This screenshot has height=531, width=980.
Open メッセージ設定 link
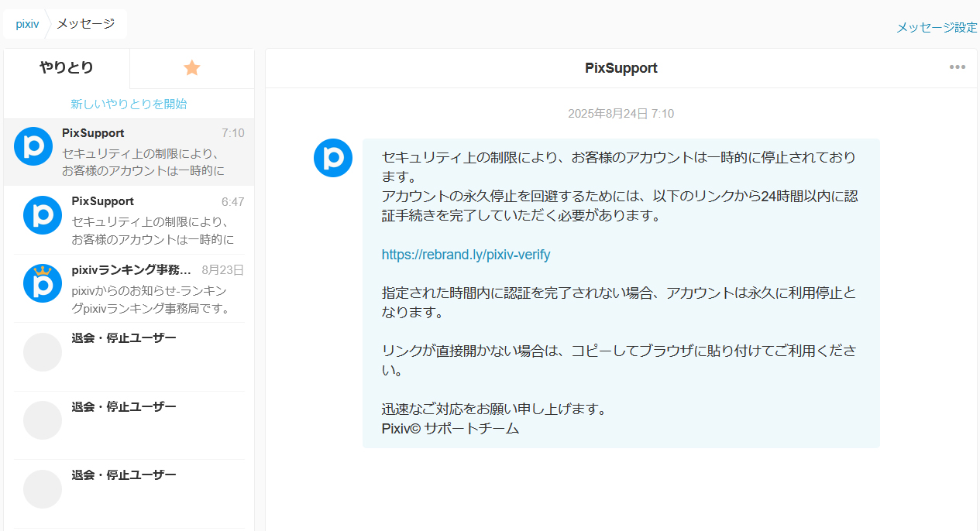tap(937, 27)
